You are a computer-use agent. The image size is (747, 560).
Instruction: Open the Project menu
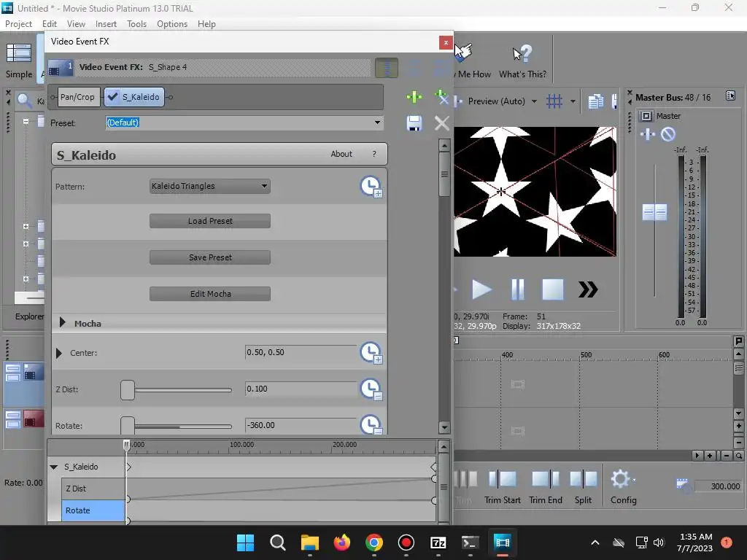(18, 24)
